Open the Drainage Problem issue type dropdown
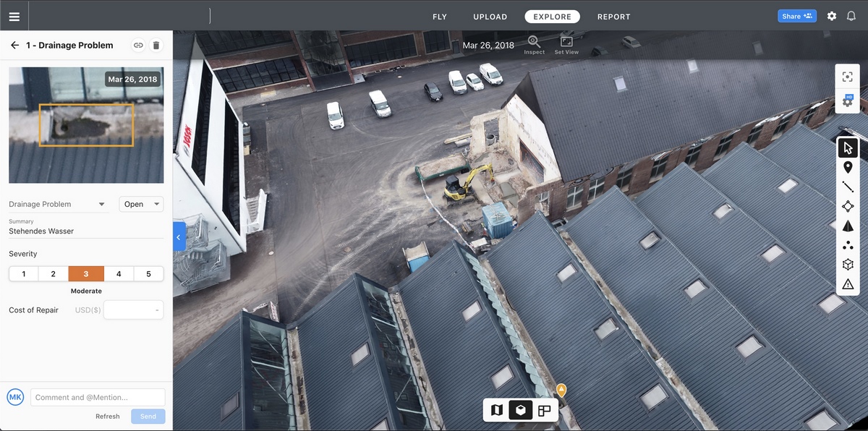This screenshot has height=431, width=868. point(58,204)
